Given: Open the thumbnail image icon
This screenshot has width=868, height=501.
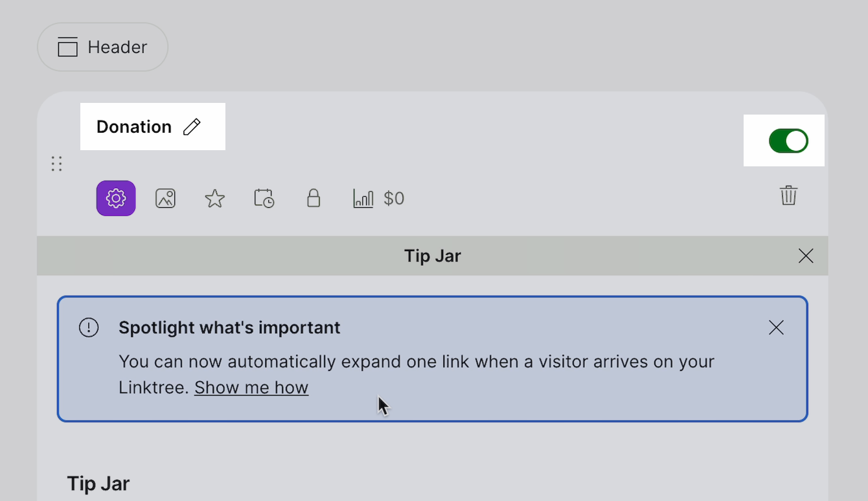Looking at the screenshot, I should (166, 198).
